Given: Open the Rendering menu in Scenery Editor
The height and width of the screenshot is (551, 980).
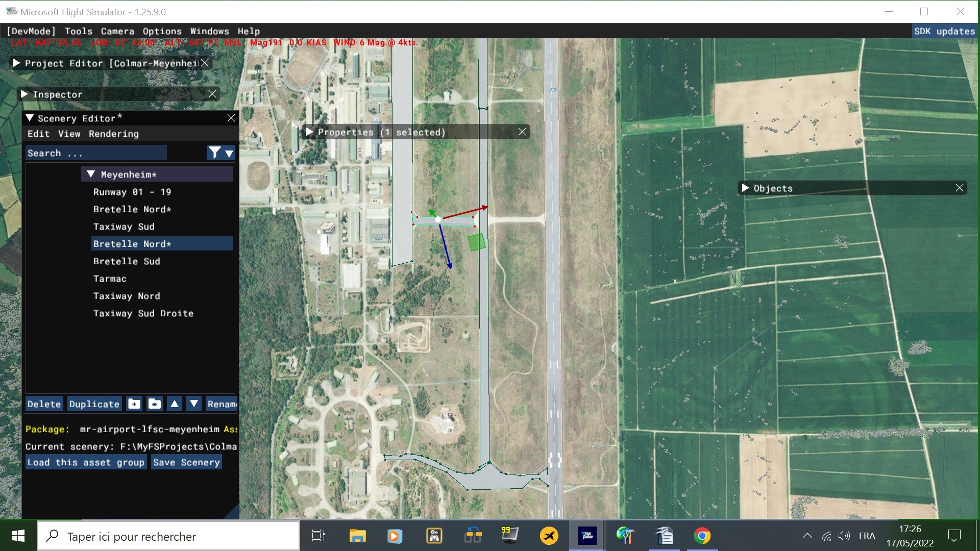Looking at the screenshot, I should [113, 134].
